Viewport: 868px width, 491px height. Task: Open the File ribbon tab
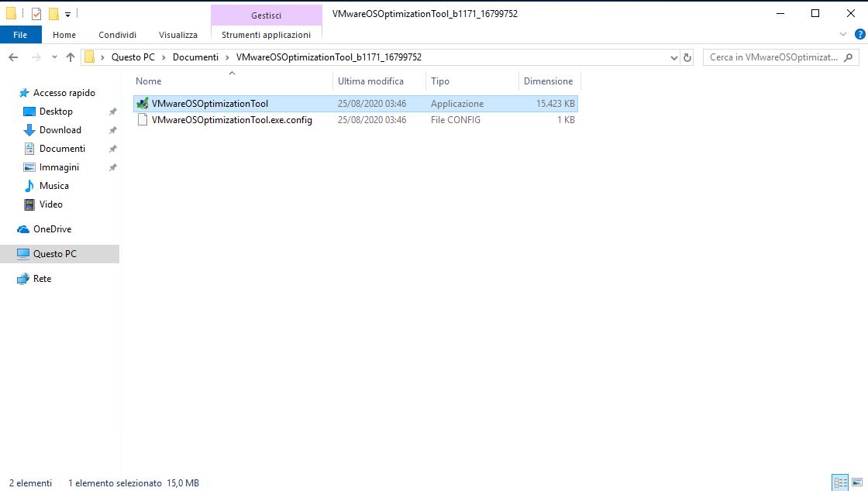pyautogui.click(x=20, y=35)
